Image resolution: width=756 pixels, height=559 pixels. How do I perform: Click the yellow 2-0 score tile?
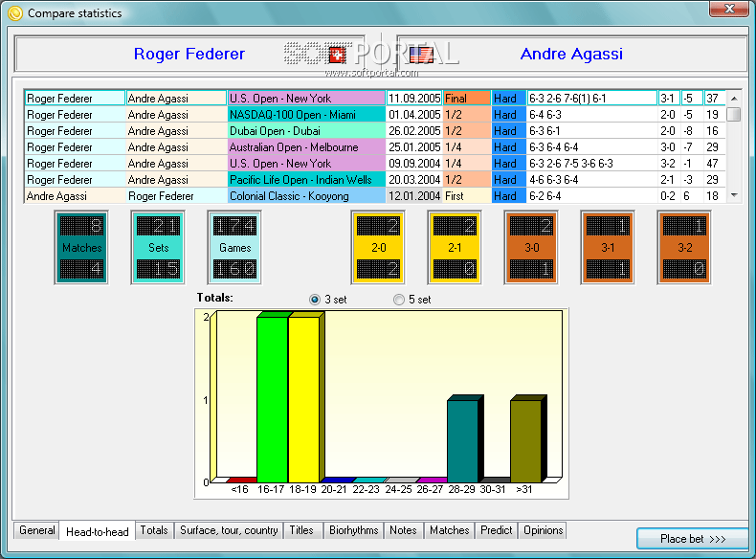pyautogui.click(x=378, y=247)
